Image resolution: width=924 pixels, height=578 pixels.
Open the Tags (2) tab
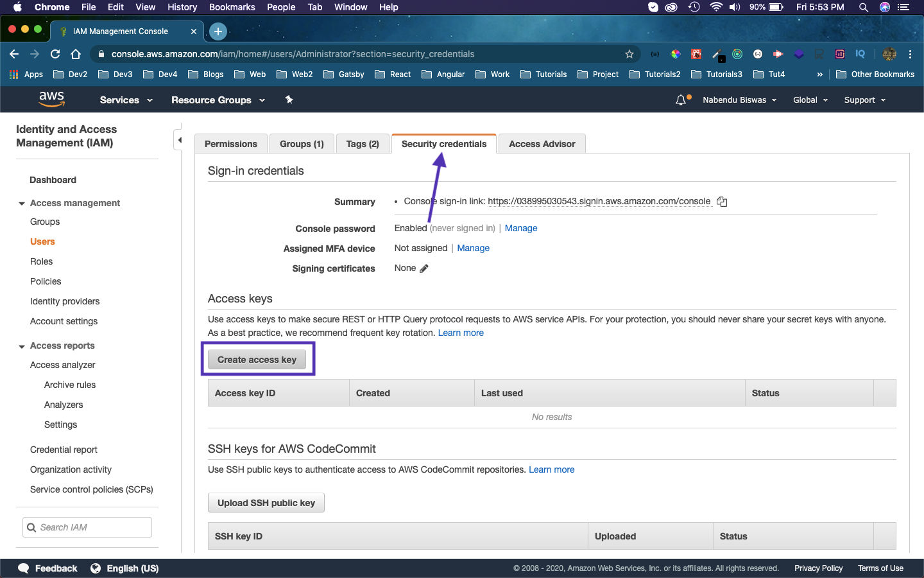363,144
